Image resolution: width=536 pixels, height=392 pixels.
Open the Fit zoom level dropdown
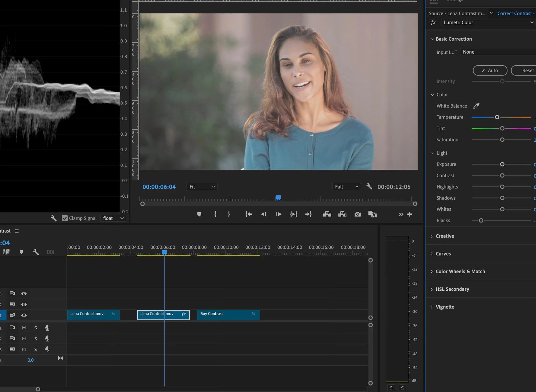point(202,186)
